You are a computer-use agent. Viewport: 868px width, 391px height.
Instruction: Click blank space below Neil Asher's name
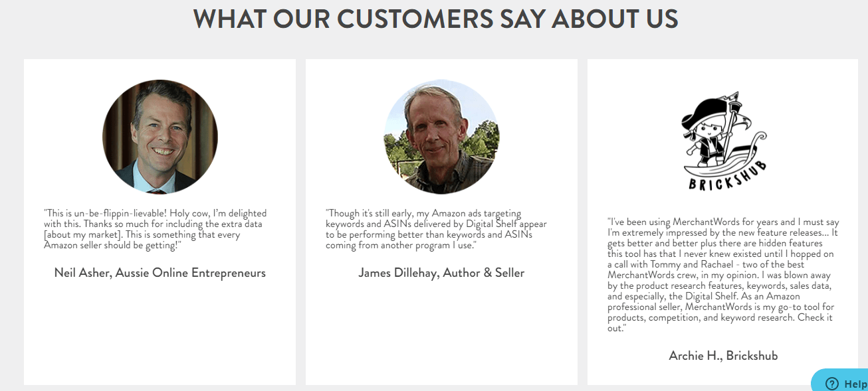tap(160, 332)
